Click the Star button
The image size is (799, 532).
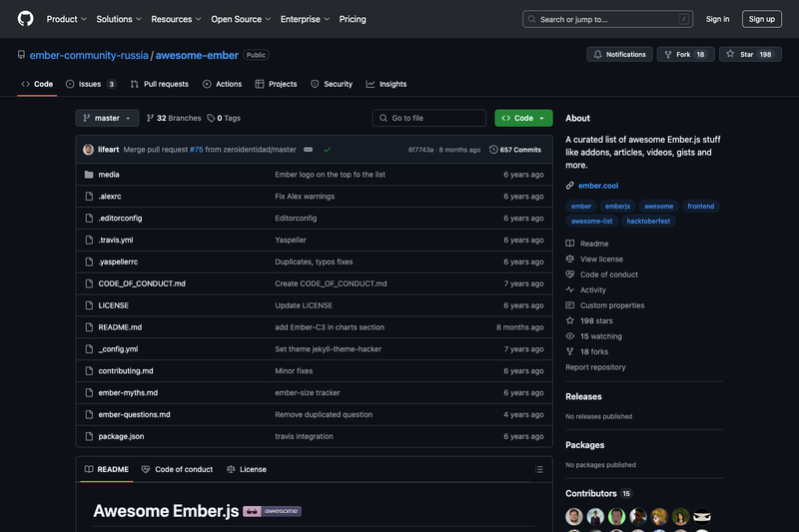click(x=750, y=55)
